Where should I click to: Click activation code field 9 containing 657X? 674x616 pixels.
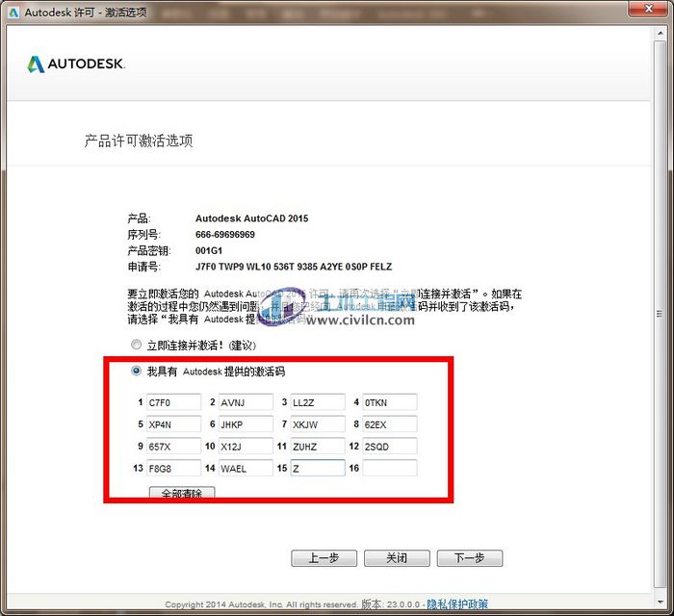coord(173,447)
